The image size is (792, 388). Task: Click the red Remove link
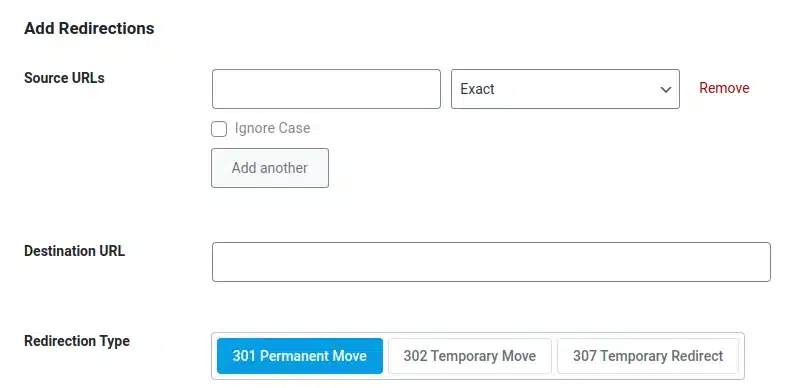724,88
